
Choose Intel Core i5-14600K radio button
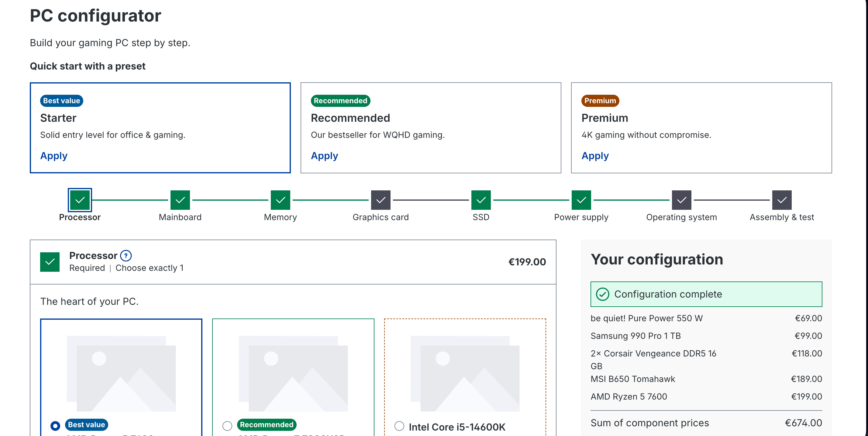tap(399, 426)
